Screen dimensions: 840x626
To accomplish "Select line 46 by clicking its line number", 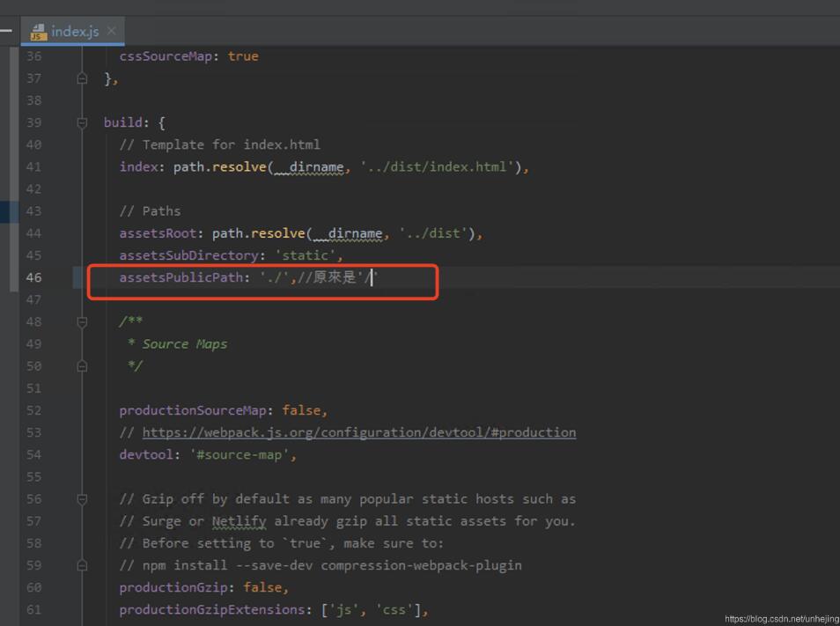I will pyautogui.click(x=33, y=276).
